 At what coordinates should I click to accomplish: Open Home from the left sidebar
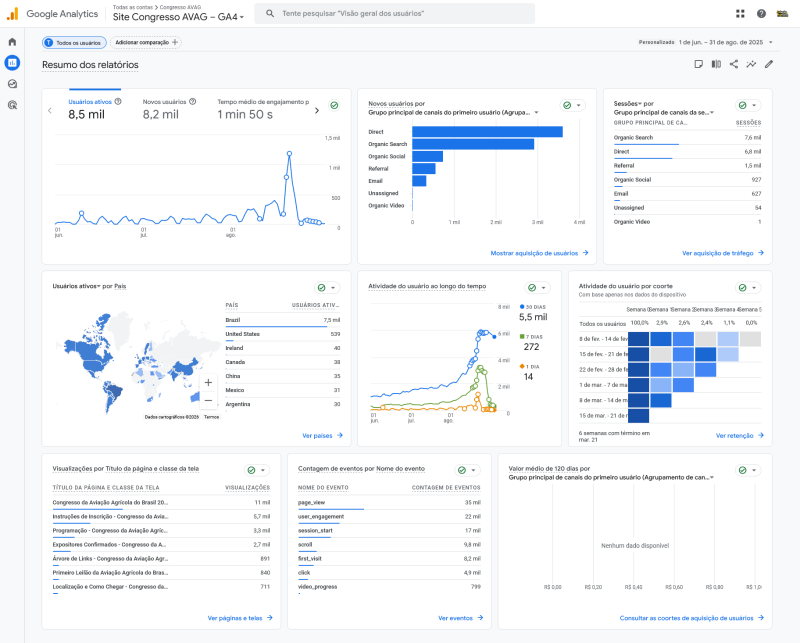(x=12, y=43)
